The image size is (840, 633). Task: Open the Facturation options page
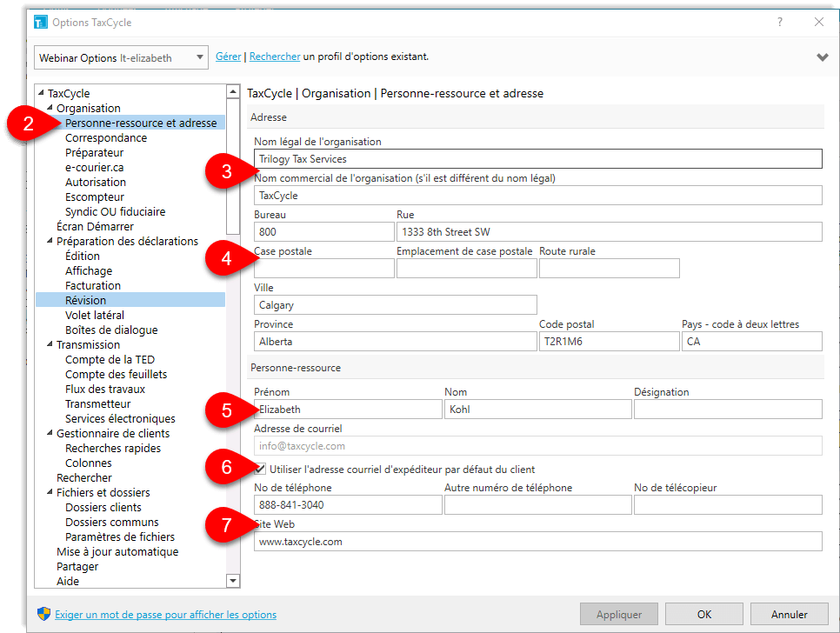(93, 285)
